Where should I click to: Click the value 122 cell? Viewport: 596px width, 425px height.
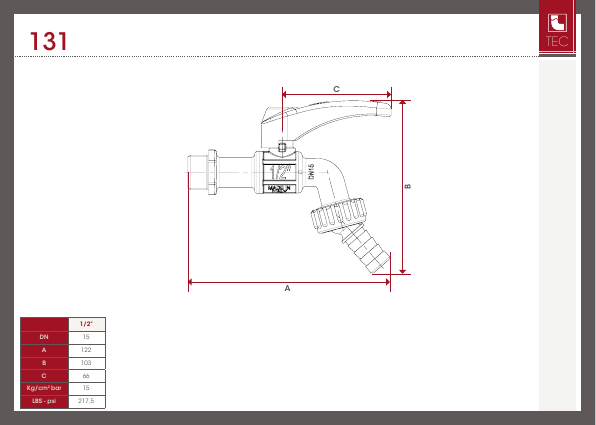coord(87,350)
